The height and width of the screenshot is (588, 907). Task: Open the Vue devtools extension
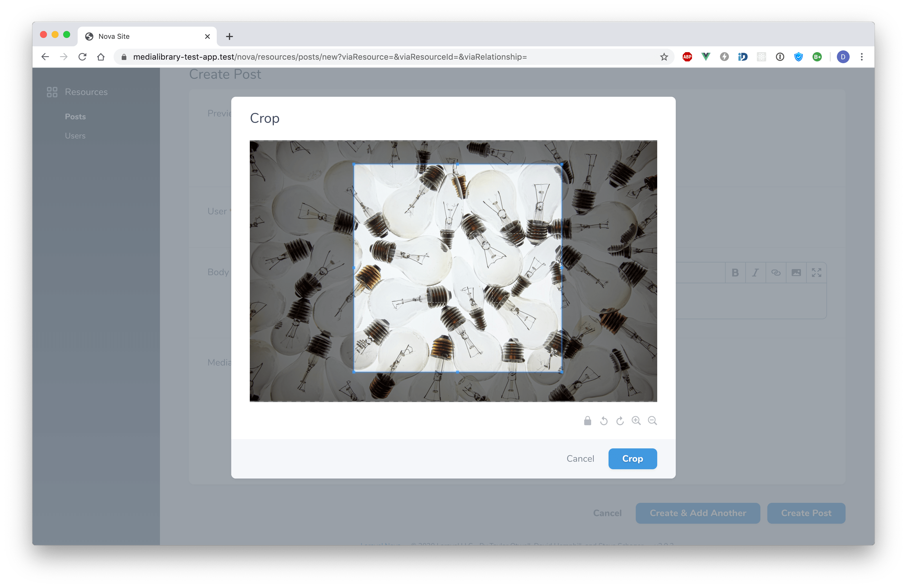[706, 57]
